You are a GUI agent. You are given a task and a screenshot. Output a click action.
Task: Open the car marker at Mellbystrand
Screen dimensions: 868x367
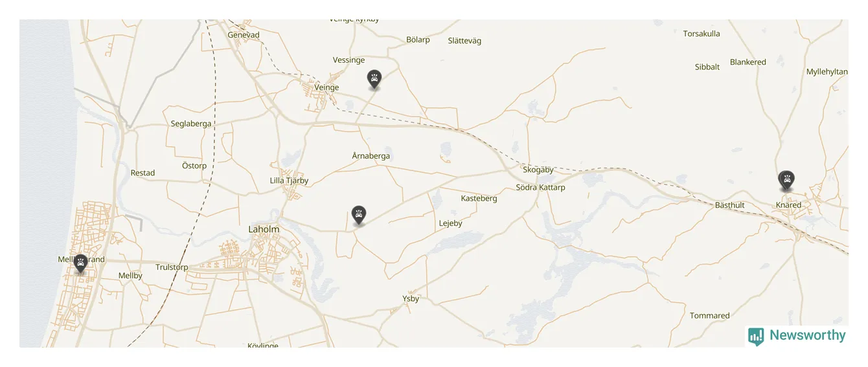pyautogui.click(x=80, y=264)
